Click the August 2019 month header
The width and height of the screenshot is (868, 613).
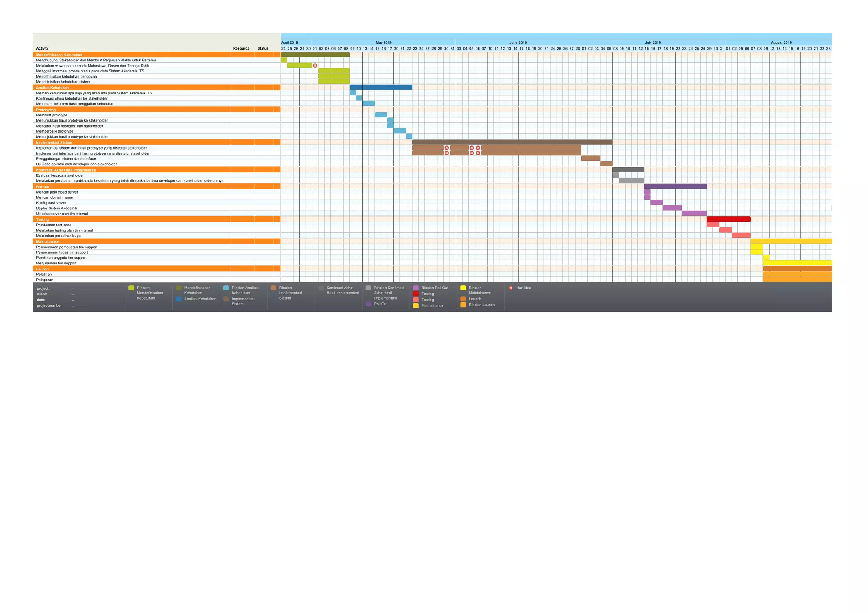781,42
